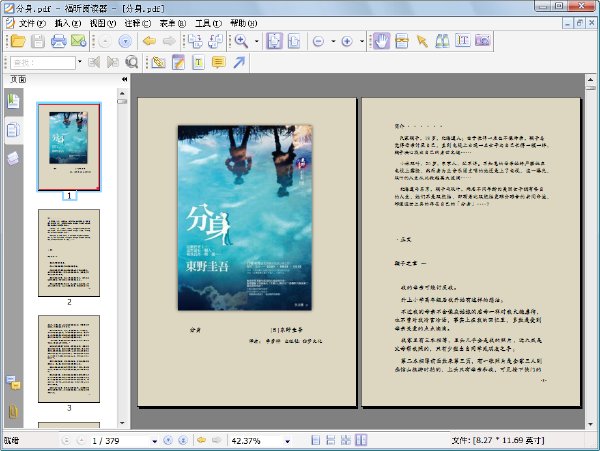This screenshot has width=600, height=451.
Task: Click thumbnail panel scroll down arrow
Action: [122, 423]
